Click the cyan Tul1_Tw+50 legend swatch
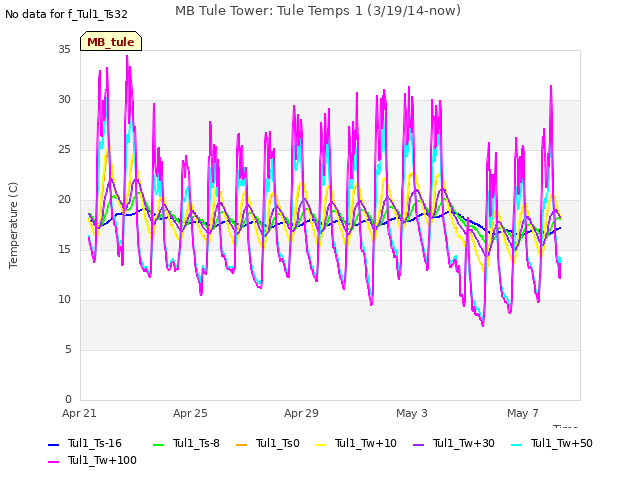This screenshot has width=640, height=480. (x=517, y=444)
